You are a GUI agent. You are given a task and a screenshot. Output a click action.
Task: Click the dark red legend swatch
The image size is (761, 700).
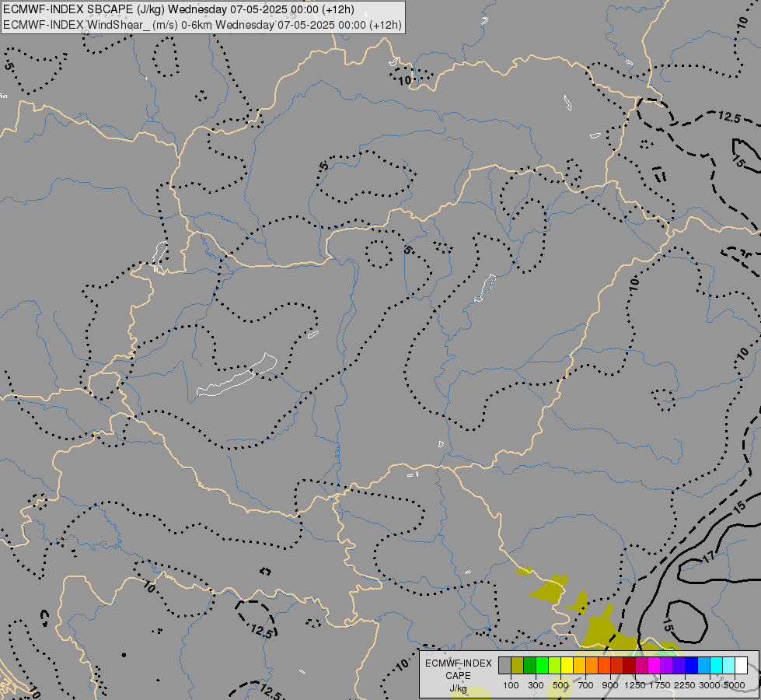tap(629, 665)
